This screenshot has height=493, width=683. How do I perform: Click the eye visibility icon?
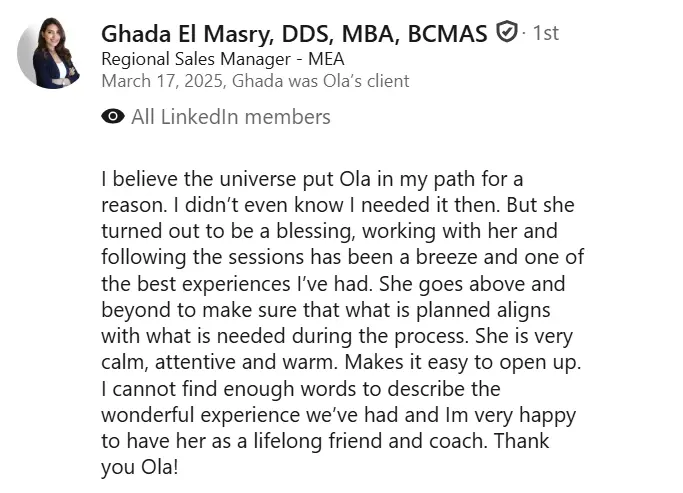[113, 116]
